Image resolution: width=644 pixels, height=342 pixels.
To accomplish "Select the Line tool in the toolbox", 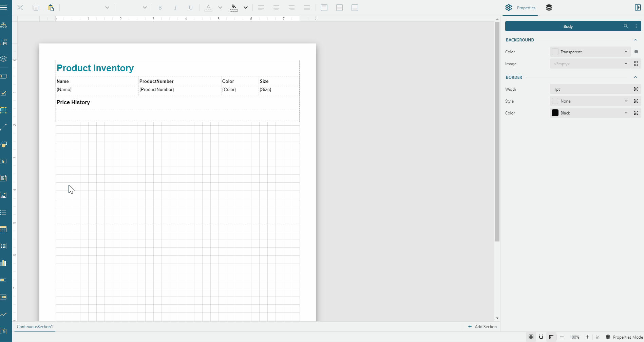I will point(4,127).
